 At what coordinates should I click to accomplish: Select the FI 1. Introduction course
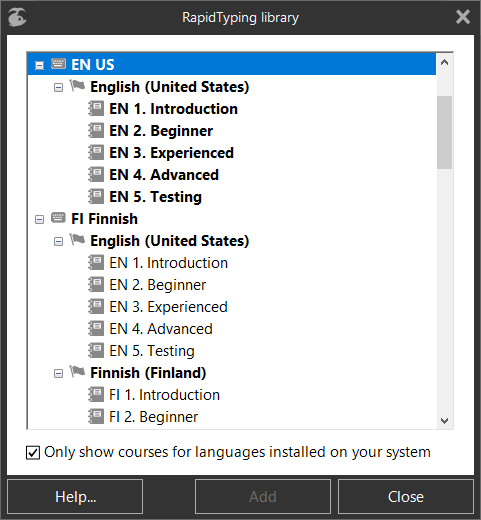coord(165,395)
